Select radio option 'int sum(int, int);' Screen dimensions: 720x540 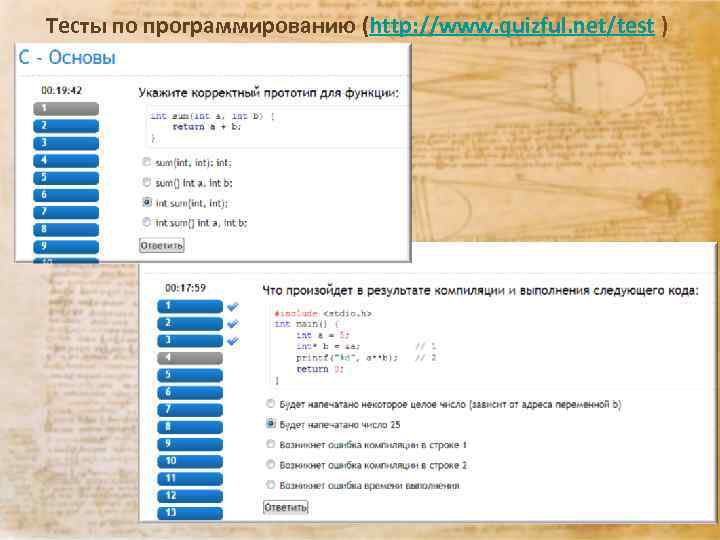[x=146, y=202]
